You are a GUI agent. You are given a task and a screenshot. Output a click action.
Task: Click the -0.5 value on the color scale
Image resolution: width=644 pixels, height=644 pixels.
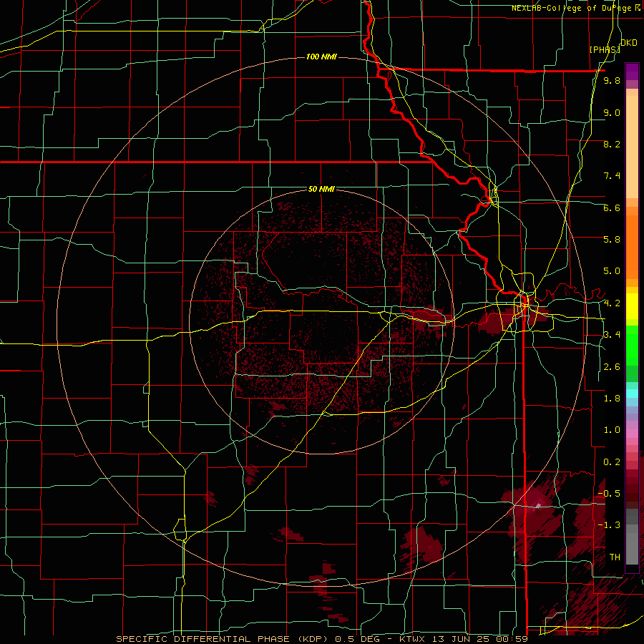click(609, 493)
